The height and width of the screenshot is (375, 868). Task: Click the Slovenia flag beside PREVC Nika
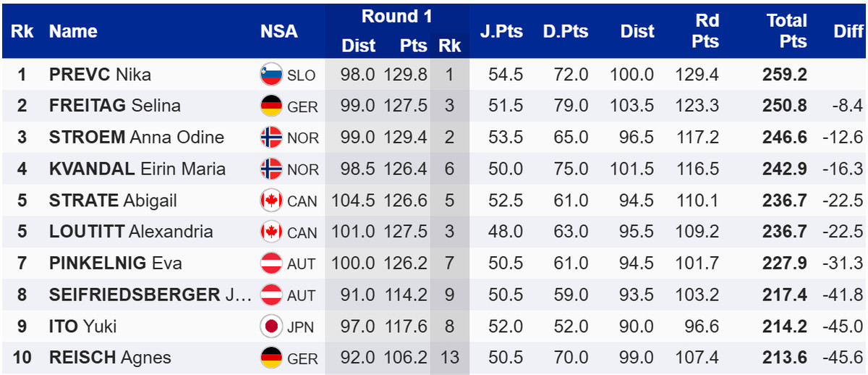tap(271, 75)
